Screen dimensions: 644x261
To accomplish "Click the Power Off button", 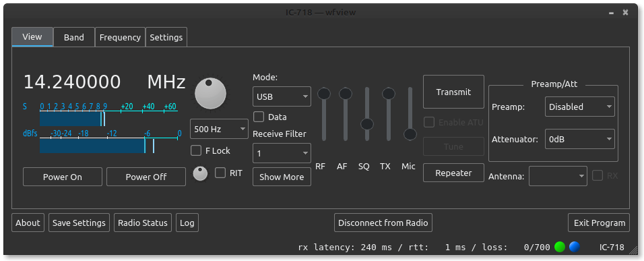I will [x=146, y=177].
